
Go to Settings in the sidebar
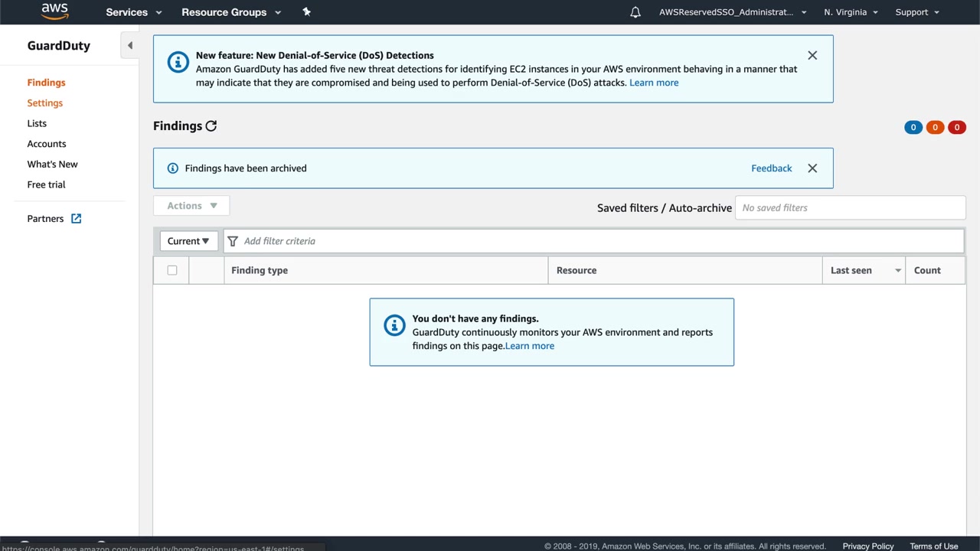tap(45, 103)
